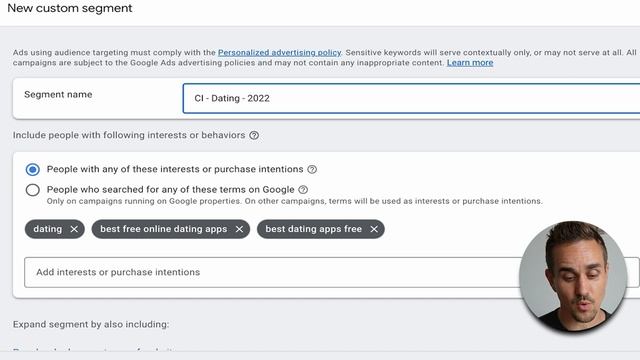Viewport: 640px width, 360px height.
Task: Select 'People who searched for any of these terms'
Action: click(33, 190)
